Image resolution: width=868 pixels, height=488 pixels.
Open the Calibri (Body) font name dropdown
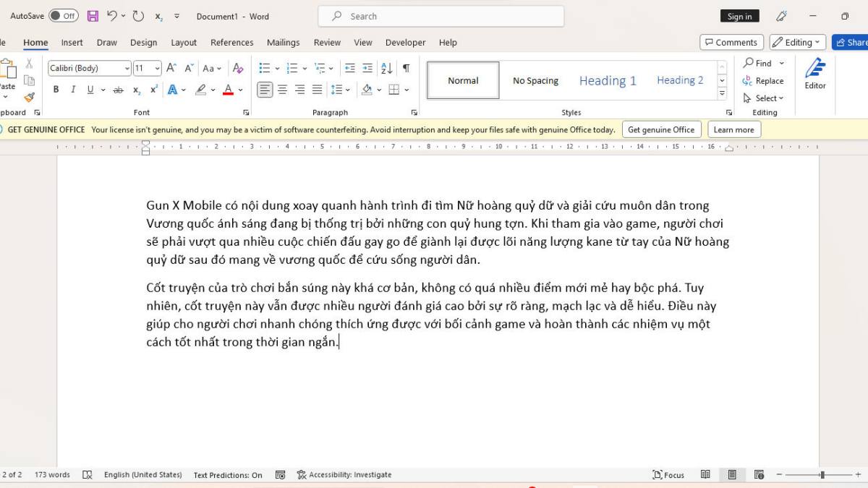click(x=127, y=69)
